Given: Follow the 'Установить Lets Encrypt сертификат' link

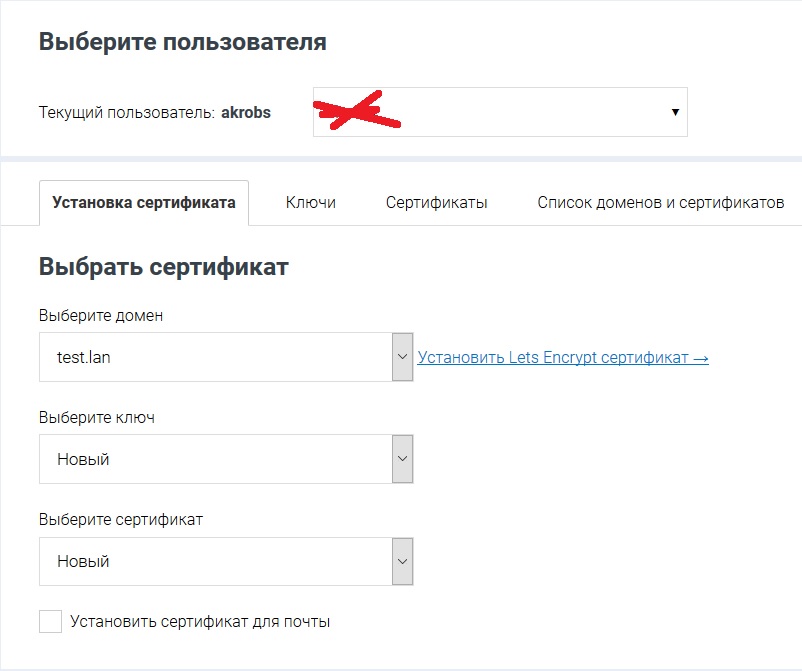Looking at the screenshot, I should 563,357.
